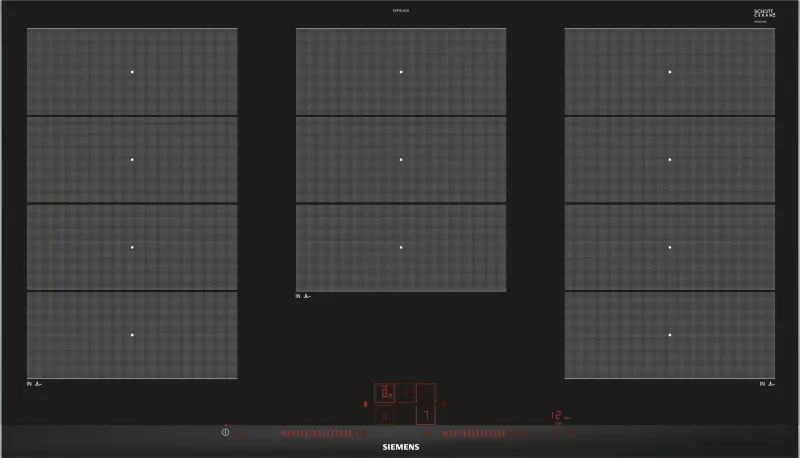Touch the SIEMENS brand logo

401,447
